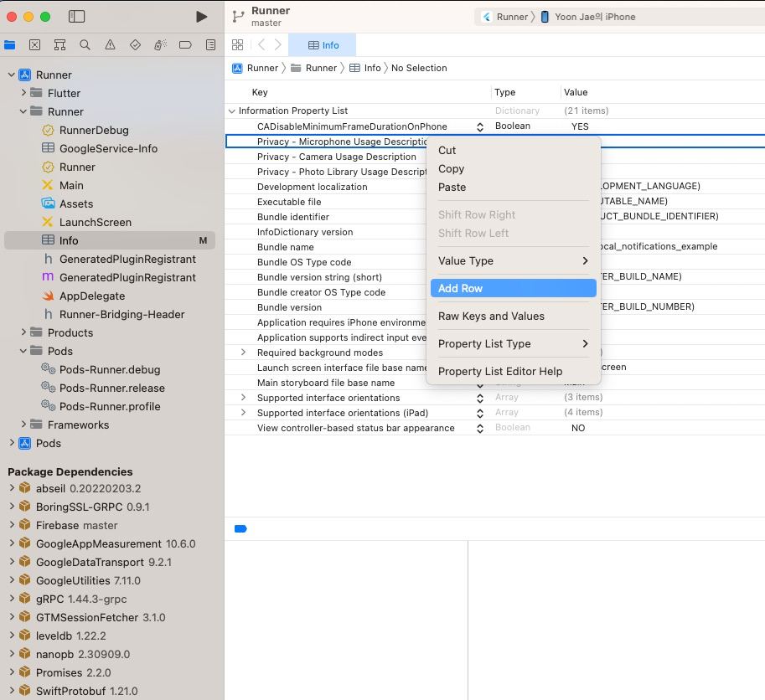Expand the Flutter folder
This screenshot has width=765, height=700.
tap(23, 93)
